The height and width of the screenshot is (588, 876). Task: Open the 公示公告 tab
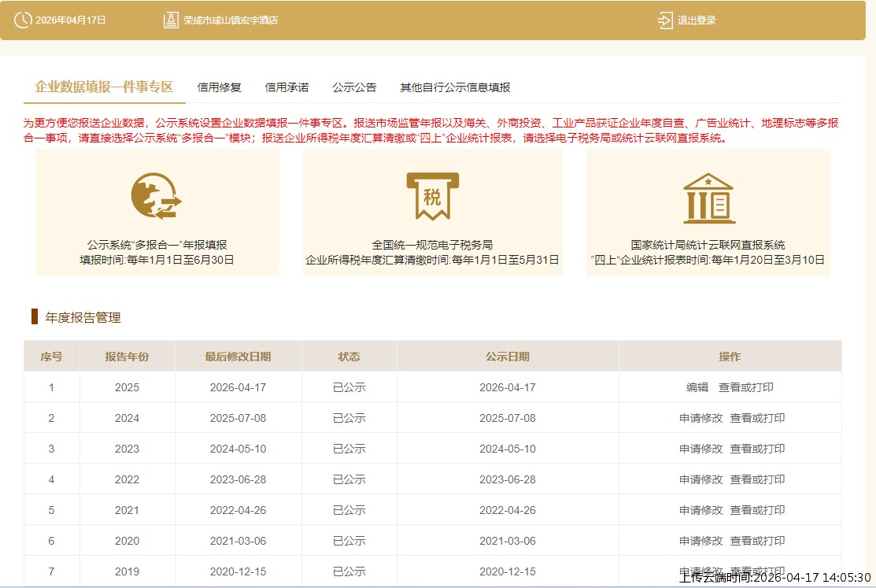point(354,87)
